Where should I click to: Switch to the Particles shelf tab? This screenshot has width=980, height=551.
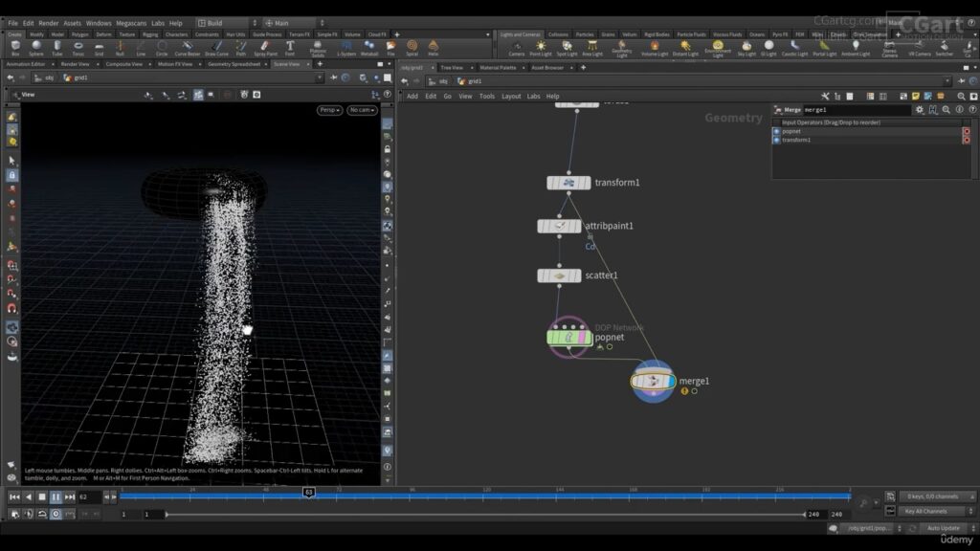click(585, 34)
